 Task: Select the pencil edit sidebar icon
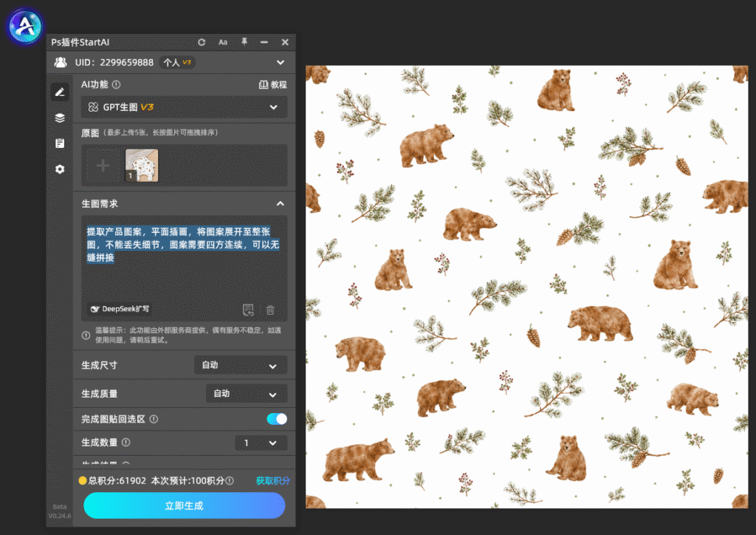[60, 92]
